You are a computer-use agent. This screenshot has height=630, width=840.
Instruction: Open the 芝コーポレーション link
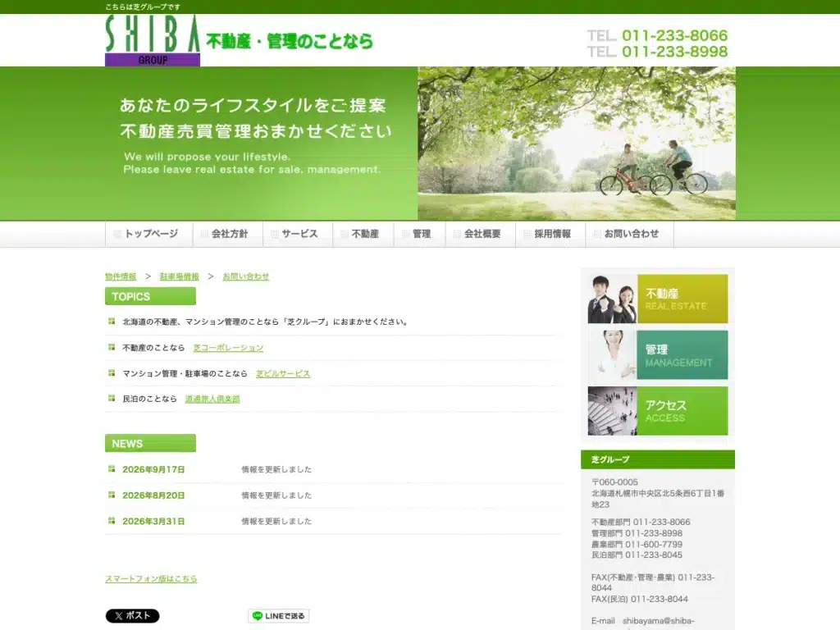(x=228, y=348)
